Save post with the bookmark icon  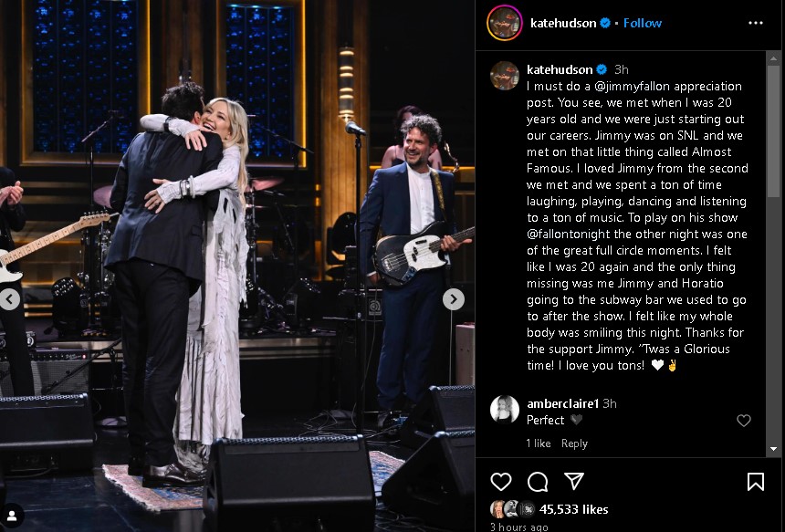pos(755,482)
